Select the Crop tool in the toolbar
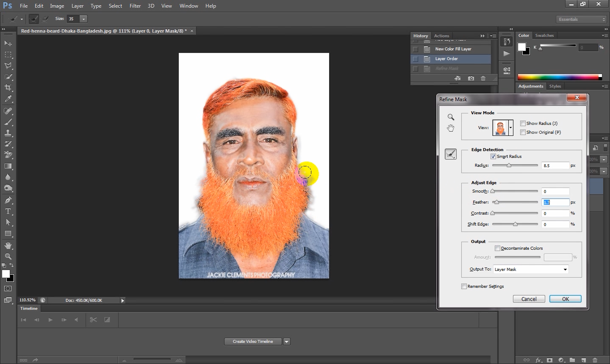The height and width of the screenshot is (364, 610). [x=8, y=88]
